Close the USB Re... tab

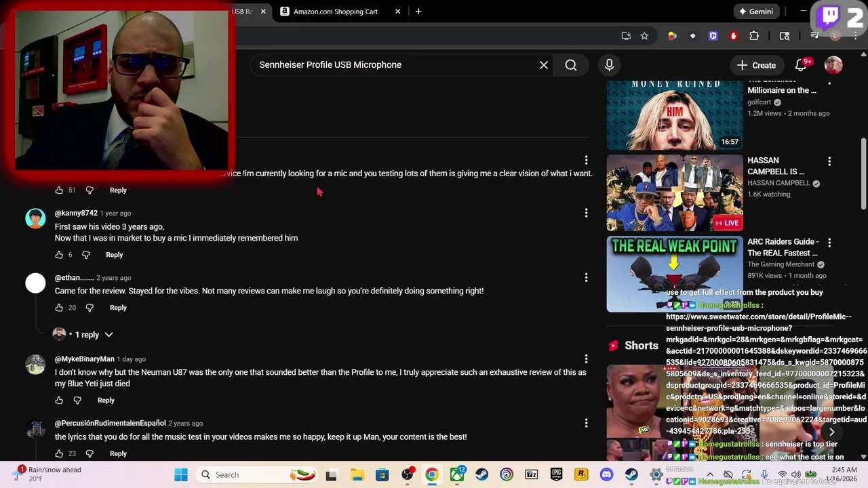[x=262, y=12]
